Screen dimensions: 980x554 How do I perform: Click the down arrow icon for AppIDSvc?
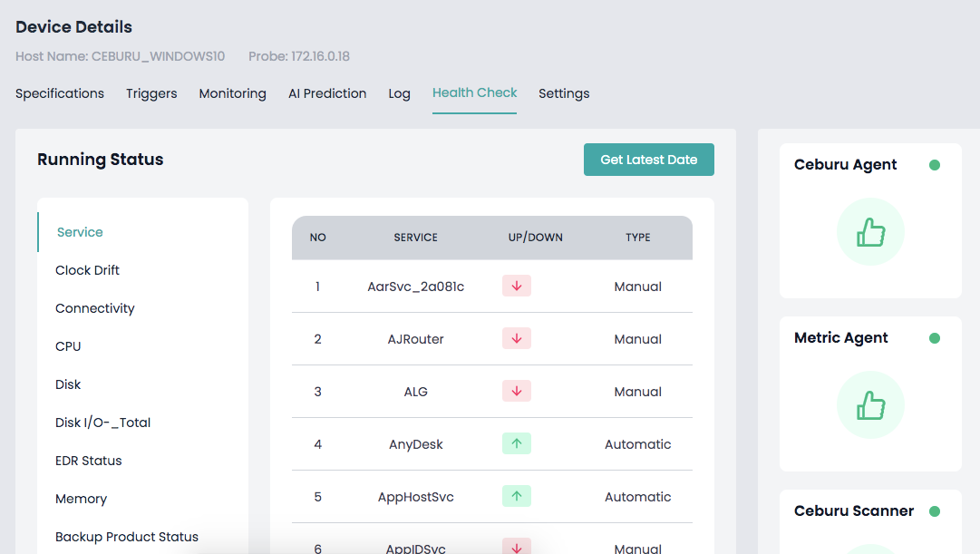(516, 546)
